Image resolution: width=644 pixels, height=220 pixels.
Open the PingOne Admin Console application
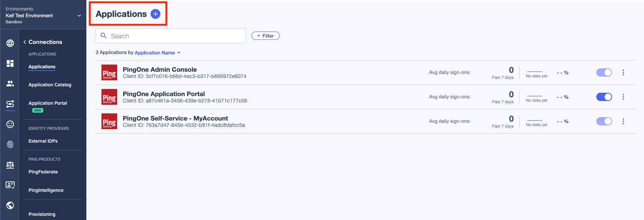click(x=160, y=69)
